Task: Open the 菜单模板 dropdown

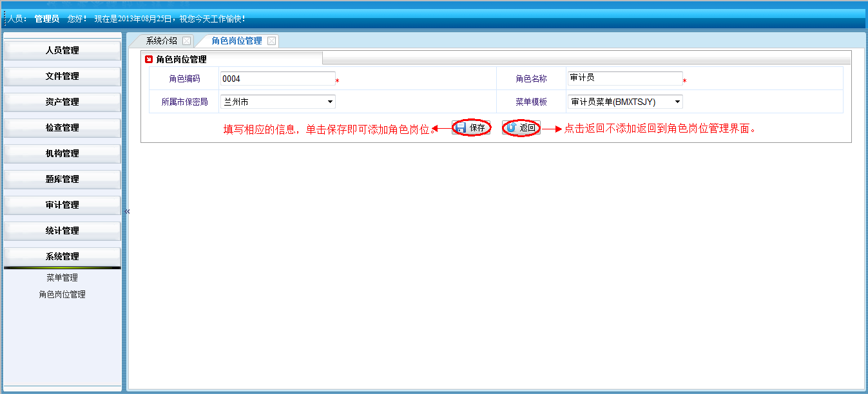Action: (x=625, y=102)
